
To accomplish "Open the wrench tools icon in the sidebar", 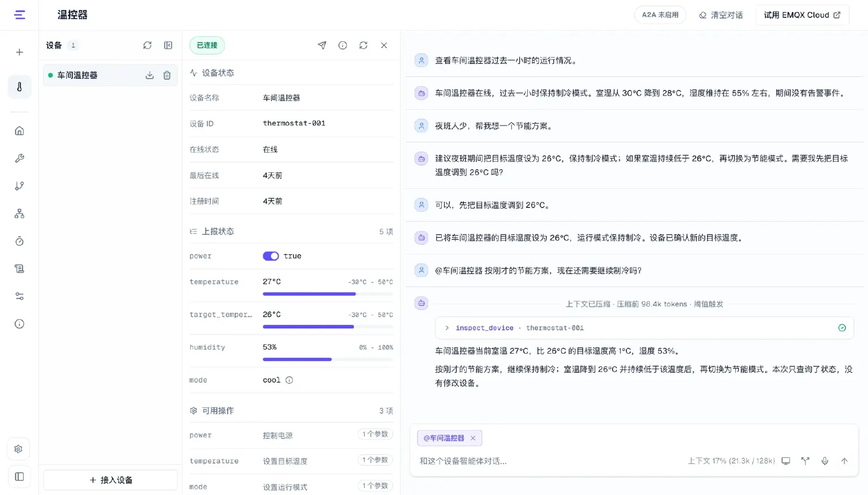I will [x=19, y=158].
